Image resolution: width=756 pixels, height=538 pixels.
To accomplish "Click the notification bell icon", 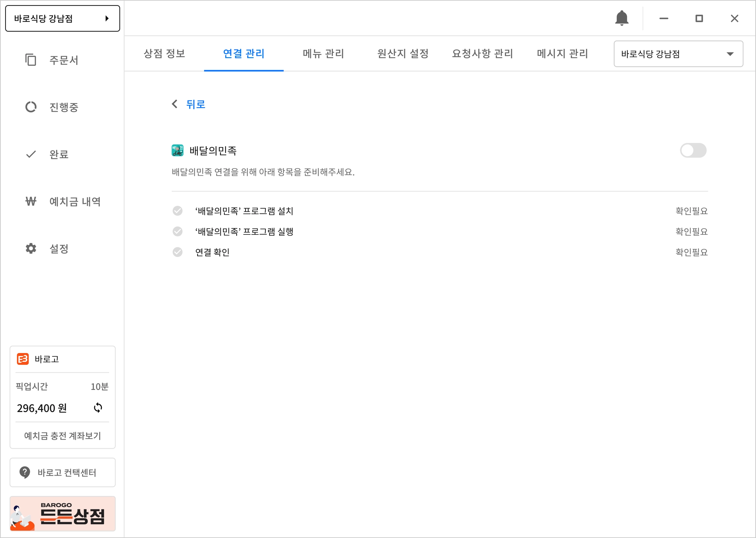I will tap(622, 18).
